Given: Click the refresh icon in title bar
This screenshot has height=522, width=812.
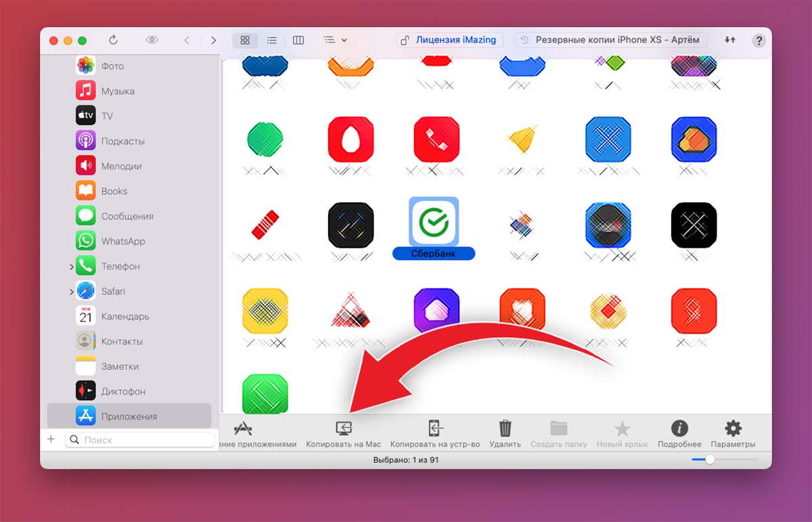Looking at the screenshot, I should click(x=113, y=40).
